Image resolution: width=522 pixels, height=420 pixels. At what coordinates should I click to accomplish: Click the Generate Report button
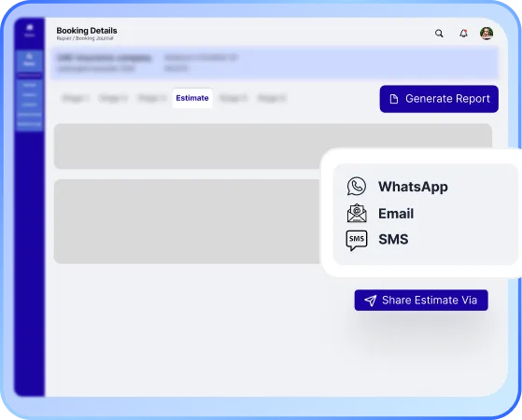click(x=439, y=99)
